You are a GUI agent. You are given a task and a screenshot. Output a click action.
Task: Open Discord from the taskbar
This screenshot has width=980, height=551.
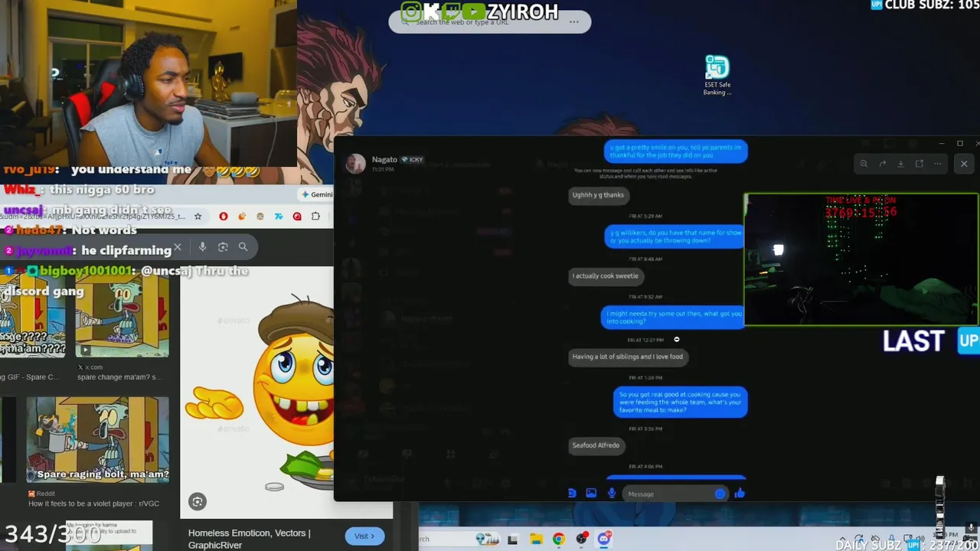(x=604, y=540)
